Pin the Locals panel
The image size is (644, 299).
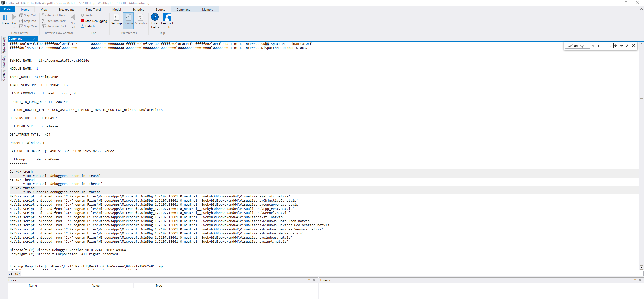point(309,280)
